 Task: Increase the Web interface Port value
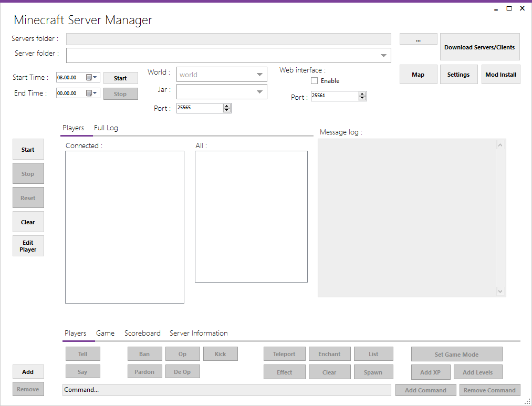pos(362,94)
